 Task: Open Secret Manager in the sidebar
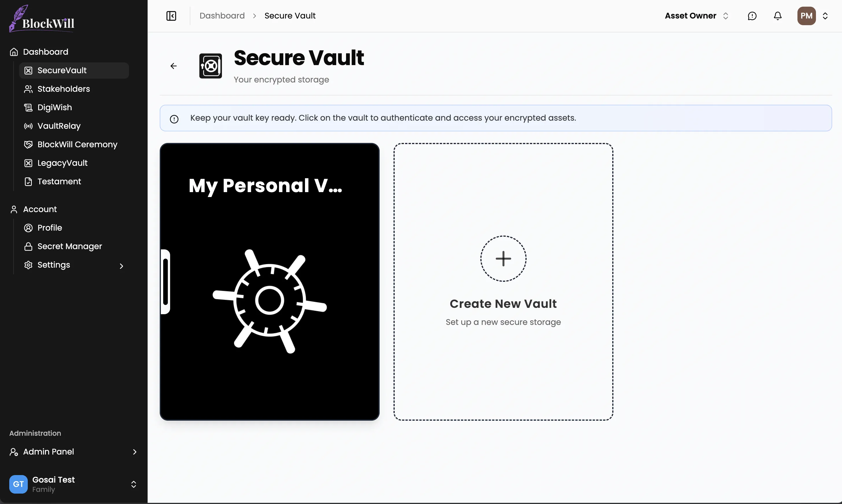pos(69,246)
